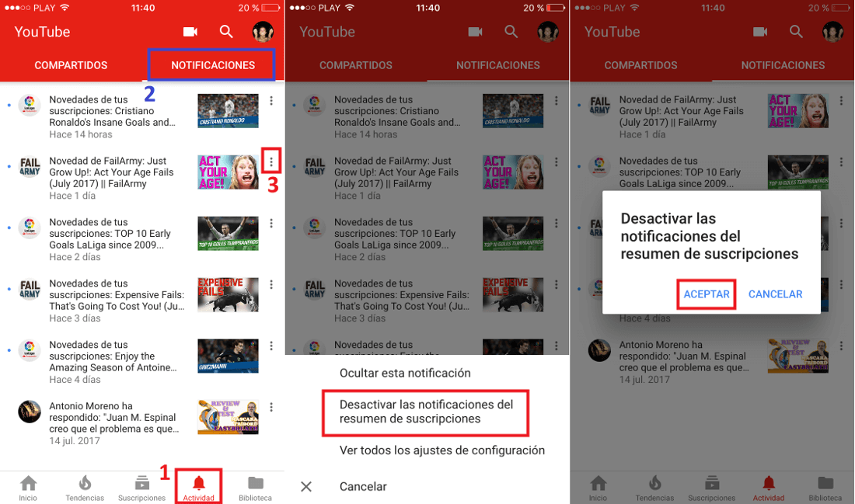Tap Antonio Moreno profile picture in the left screen
The width and height of the screenshot is (855, 504).
click(30, 412)
